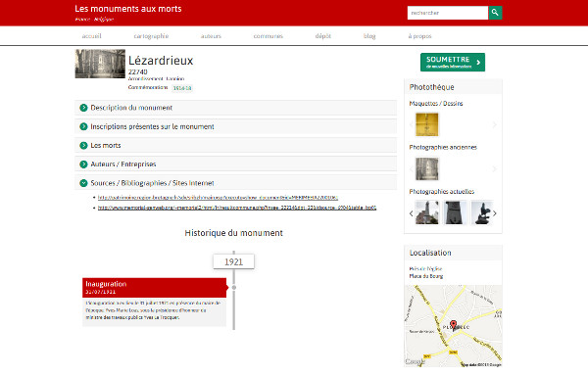
Task: Open the Photographies anciennes thumbnail
Action: click(x=426, y=168)
